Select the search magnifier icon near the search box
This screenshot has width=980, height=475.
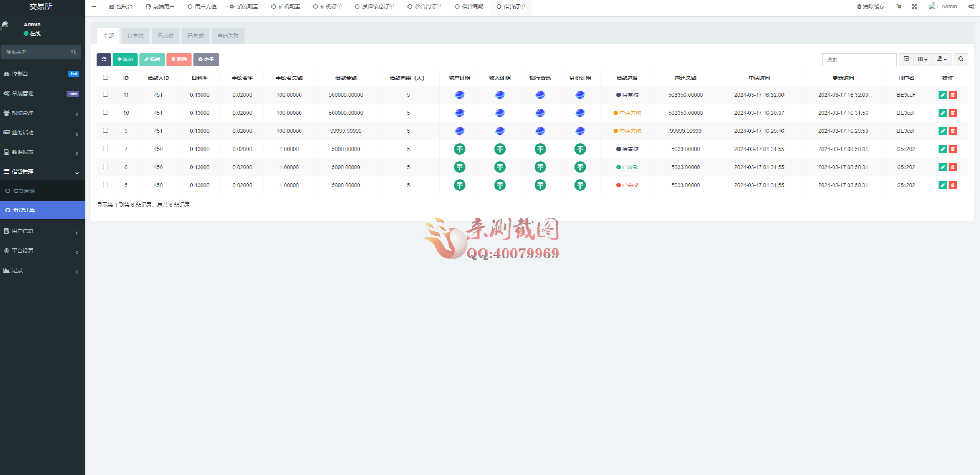(x=961, y=60)
